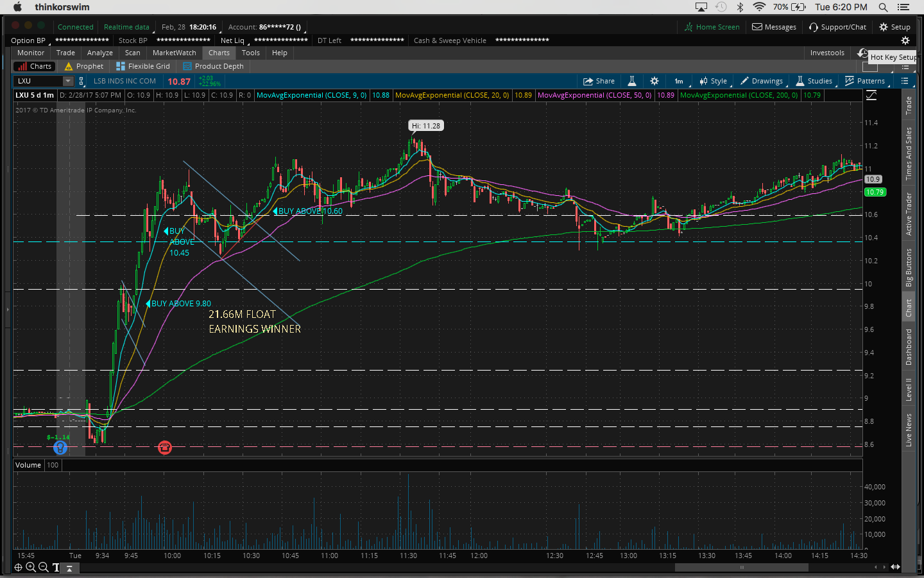The height and width of the screenshot is (578, 924).
Task: Toggle the Live News side panel
Action: click(x=909, y=430)
